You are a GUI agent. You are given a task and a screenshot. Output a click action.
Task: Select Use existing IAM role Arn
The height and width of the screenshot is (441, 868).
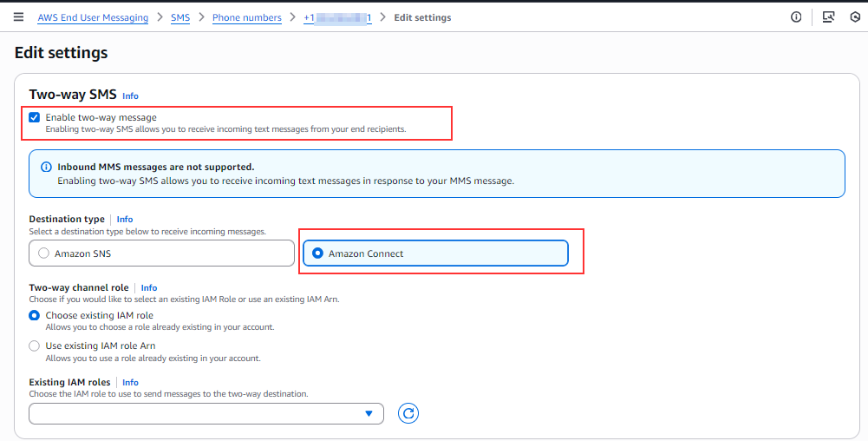35,346
